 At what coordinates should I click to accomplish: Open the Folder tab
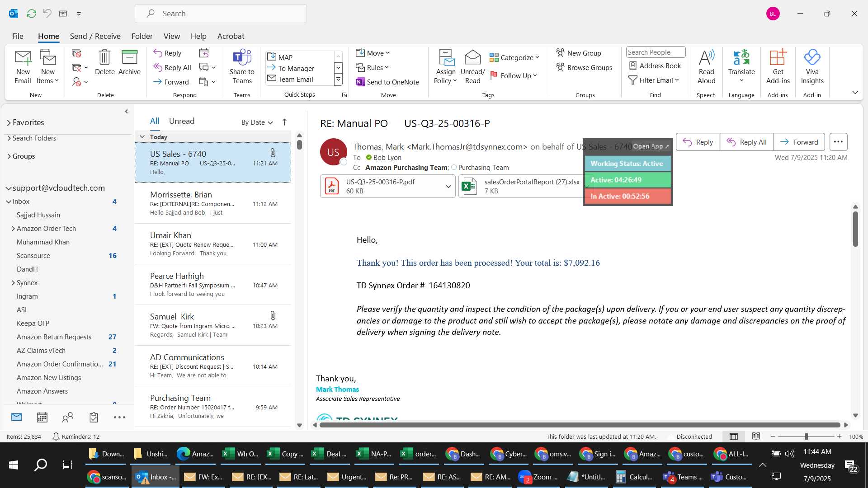pos(142,36)
